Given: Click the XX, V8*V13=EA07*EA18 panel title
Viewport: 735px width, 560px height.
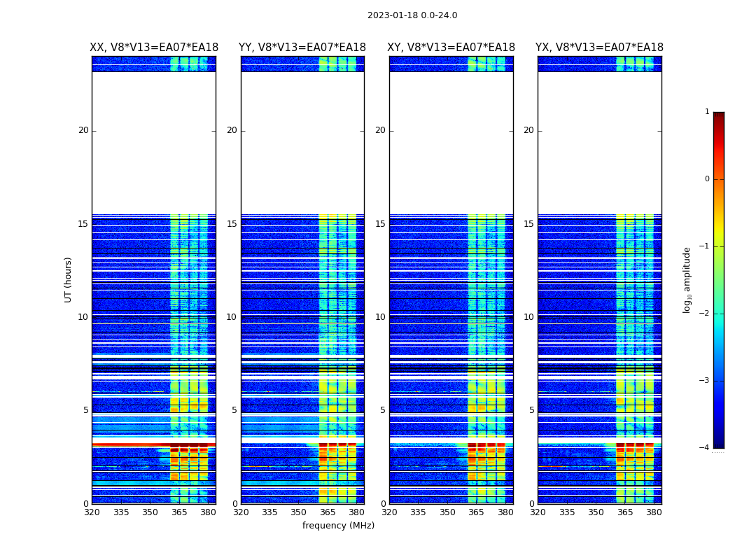Looking at the screenshot, I should 154,48.
